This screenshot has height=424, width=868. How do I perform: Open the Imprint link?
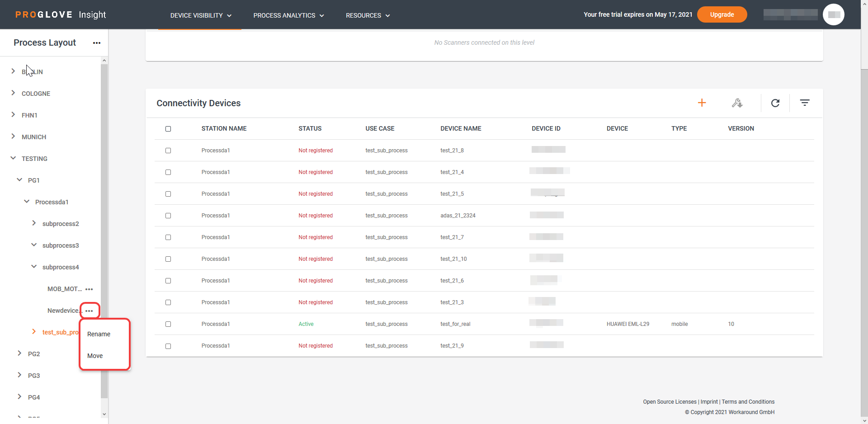(709, 402)
